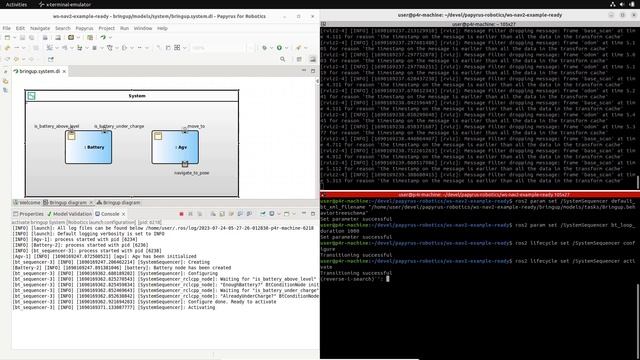640x360 pixels.
Task: Open the Activities overview
Action: pyautogui.click(x=16, y=4)
